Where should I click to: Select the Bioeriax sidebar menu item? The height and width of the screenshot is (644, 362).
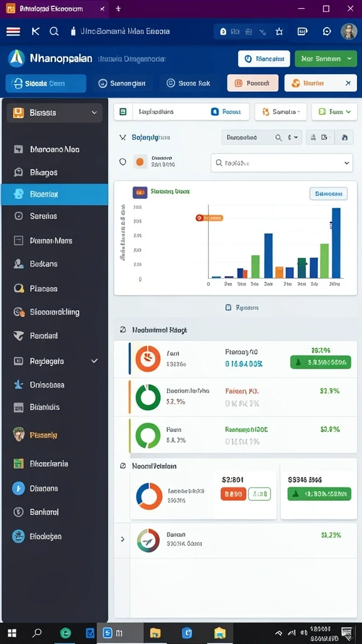click(x=55, y=194)
